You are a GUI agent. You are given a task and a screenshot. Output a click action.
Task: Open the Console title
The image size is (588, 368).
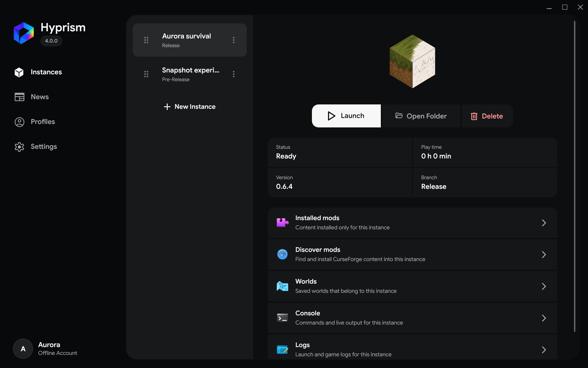coord(308,313)
